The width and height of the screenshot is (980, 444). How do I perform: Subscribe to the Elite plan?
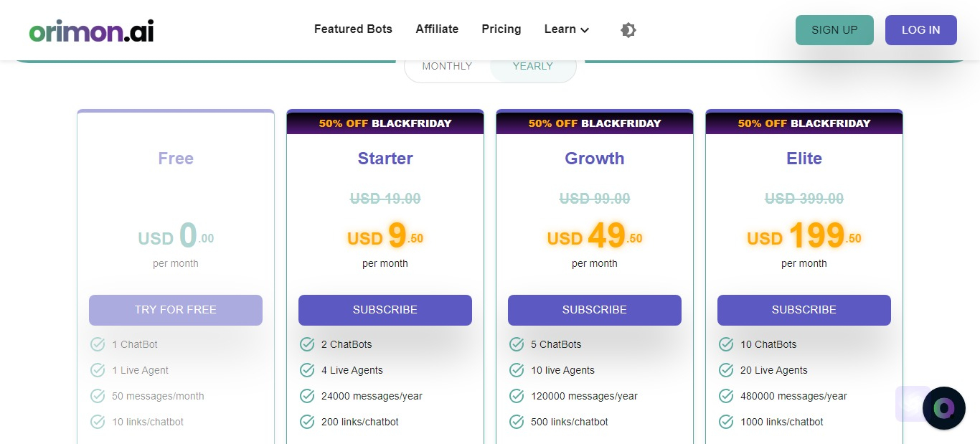click(804, 310)
